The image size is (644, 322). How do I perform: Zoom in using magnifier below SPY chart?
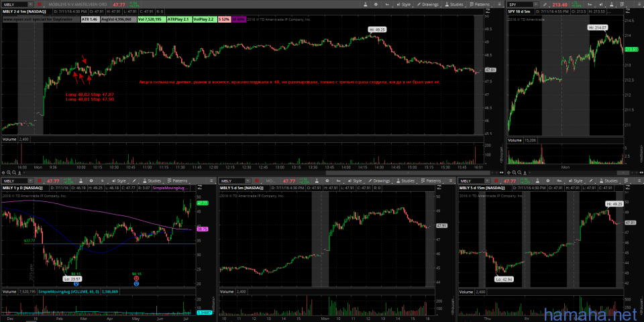tap(515, 172)
